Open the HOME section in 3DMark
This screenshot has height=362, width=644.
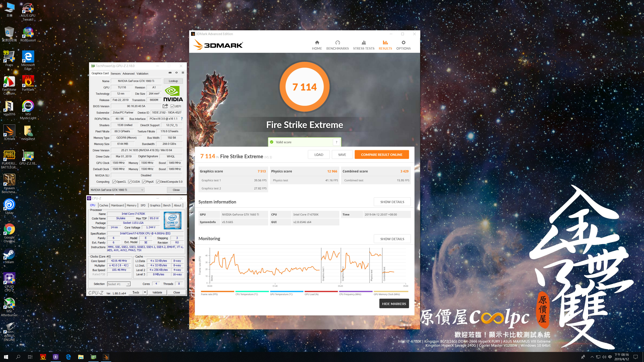tap(317, 45)
